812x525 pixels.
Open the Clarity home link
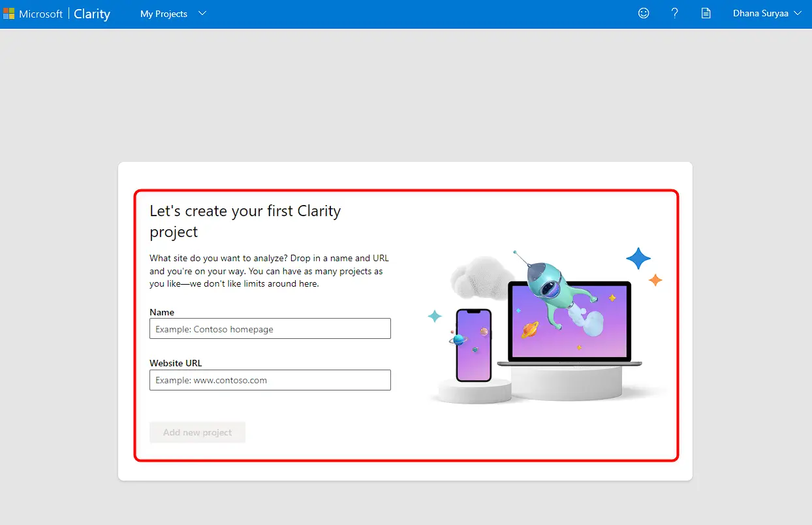click(x=92, y=14)
